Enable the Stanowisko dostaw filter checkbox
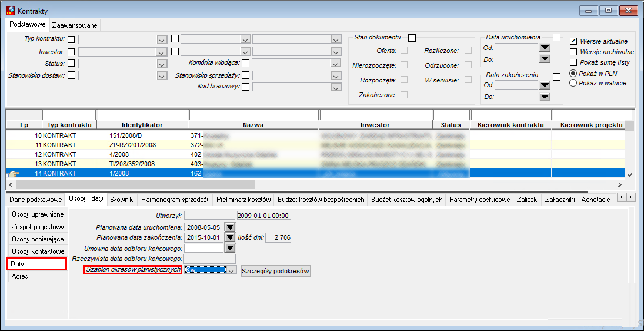 point(72,75)
